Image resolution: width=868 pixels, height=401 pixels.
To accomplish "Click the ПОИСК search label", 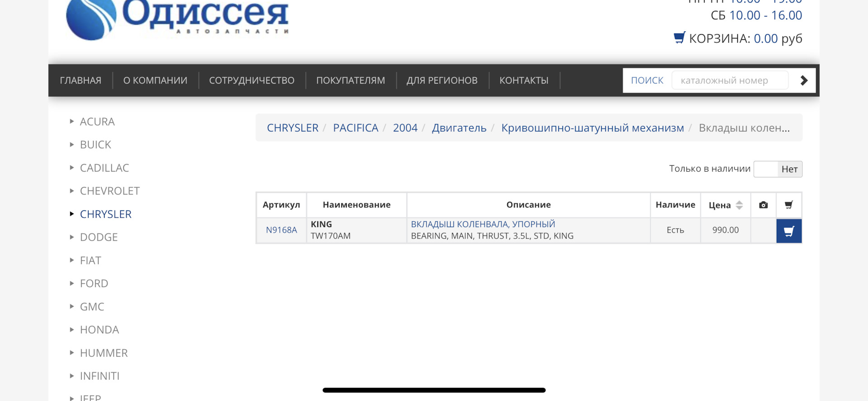I will [x=647, y=80].
